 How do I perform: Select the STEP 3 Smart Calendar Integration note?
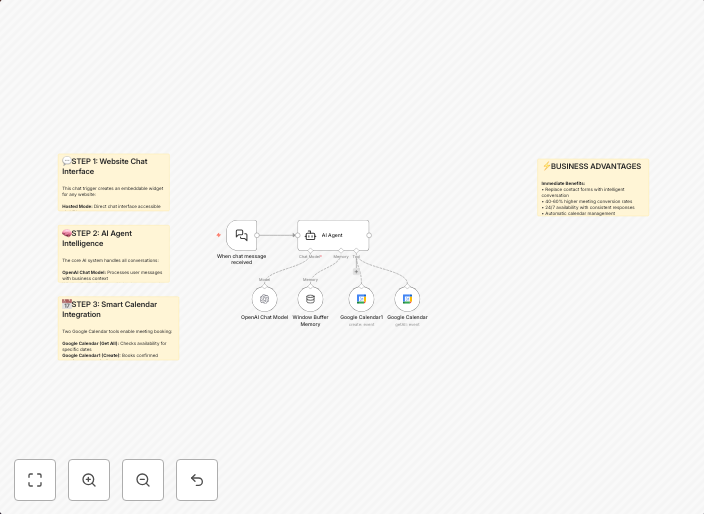(x=119, y=328)
